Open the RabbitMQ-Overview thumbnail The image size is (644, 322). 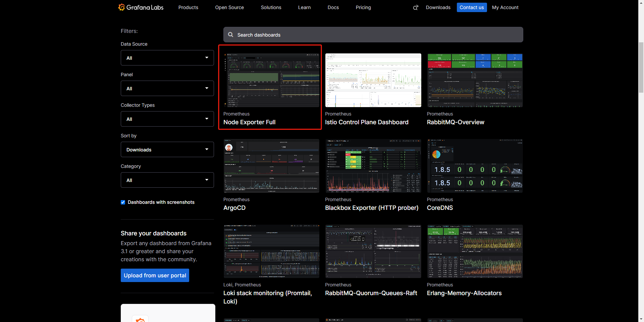coord(475,80)
